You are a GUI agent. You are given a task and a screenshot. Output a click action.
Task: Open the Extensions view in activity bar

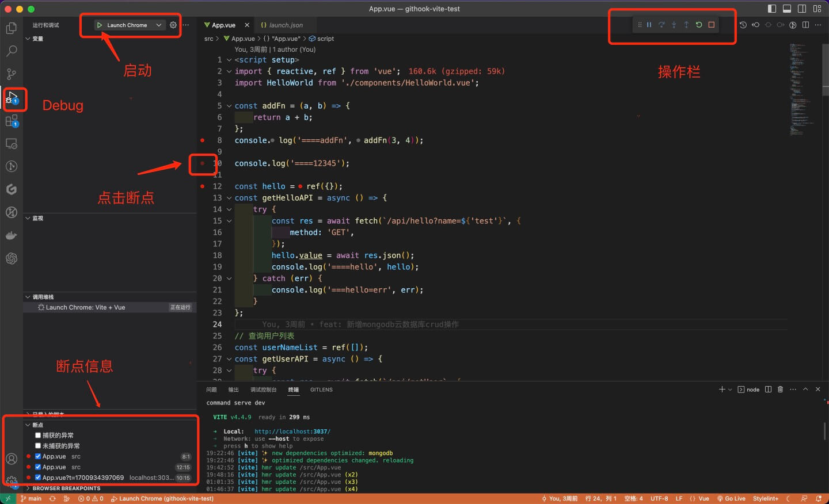tap(11, 121)
